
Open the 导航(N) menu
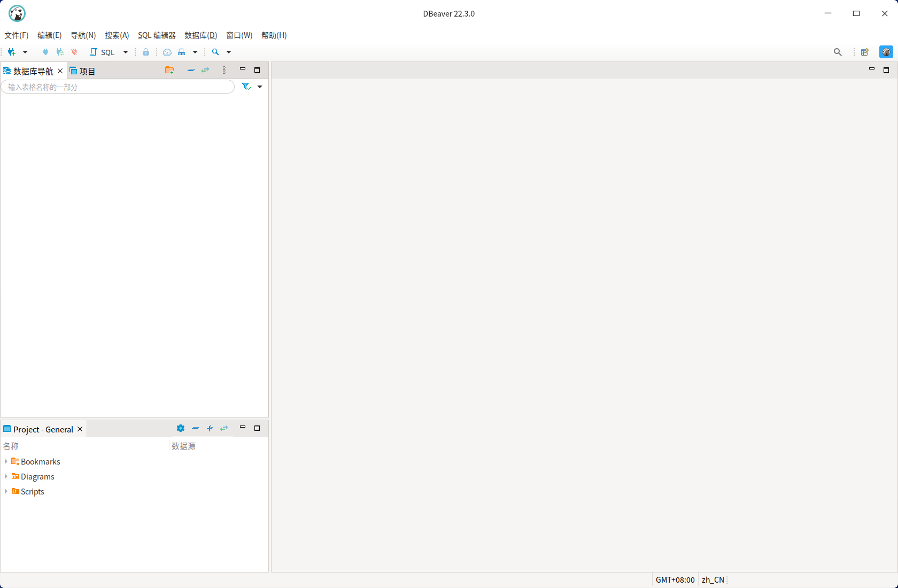(83, 35)
